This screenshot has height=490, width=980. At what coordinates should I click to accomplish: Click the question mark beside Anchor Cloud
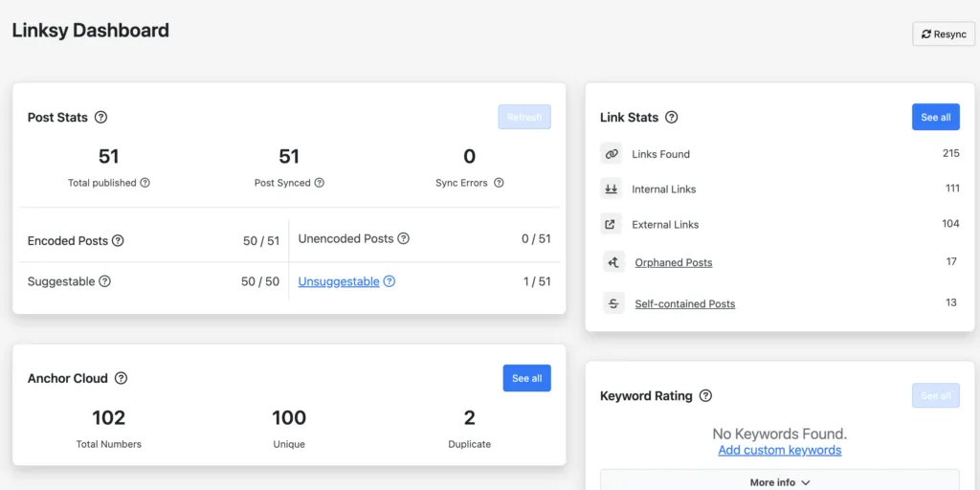click(x=121, y=379)
